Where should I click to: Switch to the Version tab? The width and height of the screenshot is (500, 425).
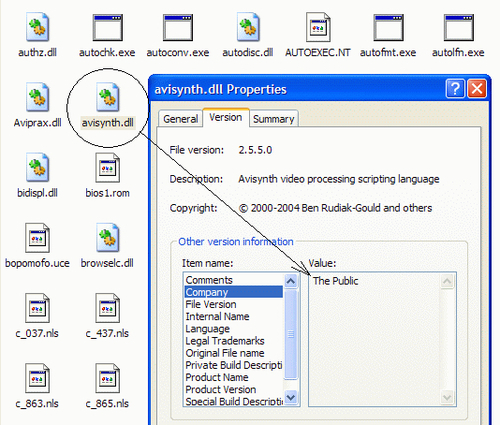coord(226,117)
